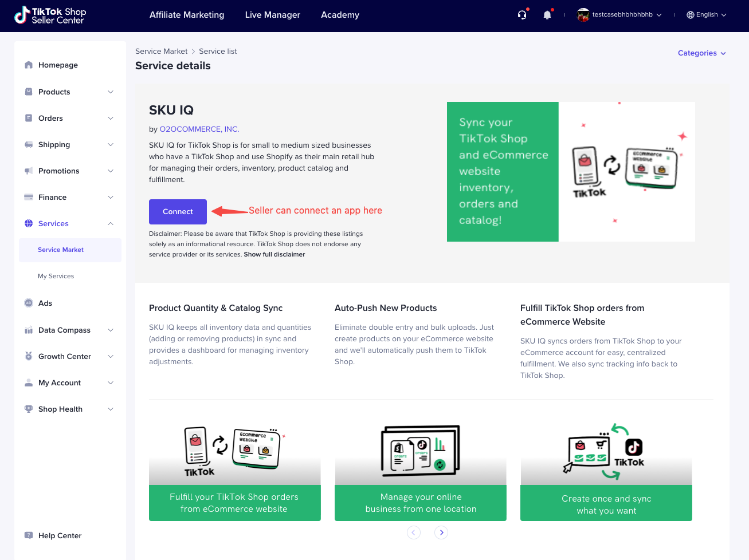Click Service list breadcrumb link
The height and width of the screenshot is (560, 749).
tap(218, 52)
